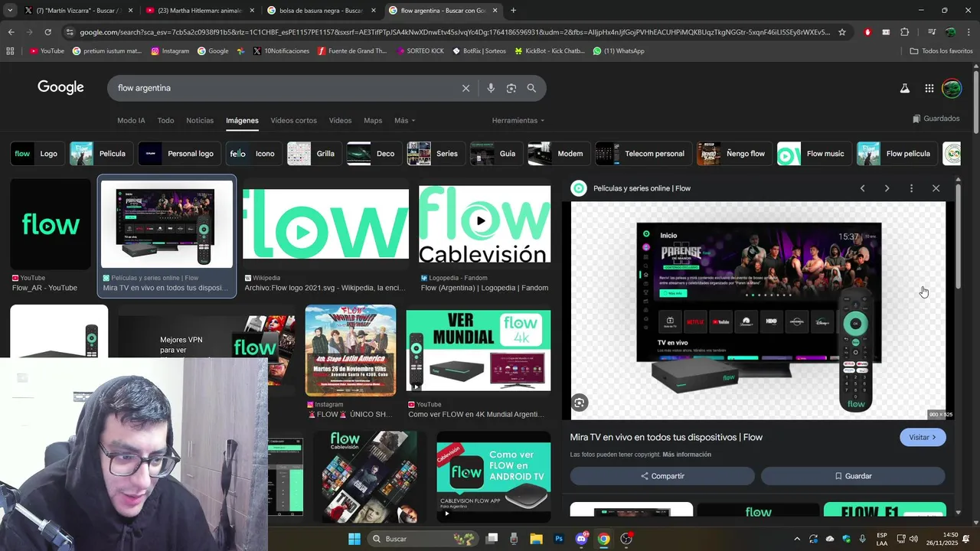This screenshot has width=980, height=551.
Task: Expand the Más dropdown menu
Action: pyautogui.click(x=404, y=121)
